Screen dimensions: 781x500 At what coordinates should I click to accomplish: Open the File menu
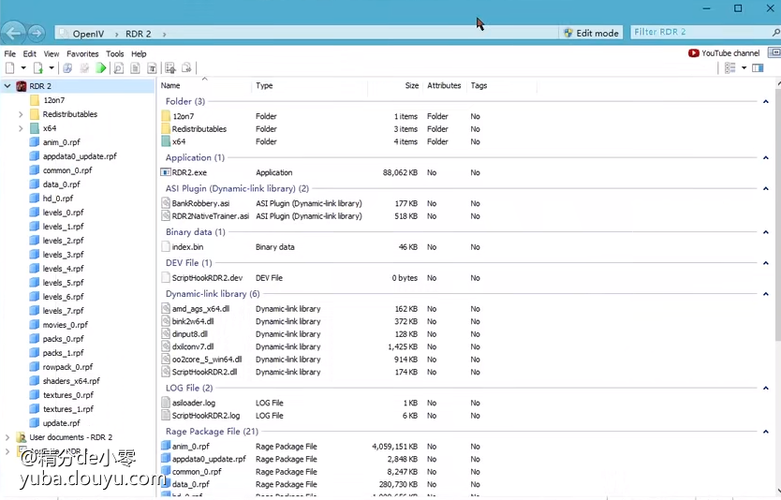(x=10, y=54)
